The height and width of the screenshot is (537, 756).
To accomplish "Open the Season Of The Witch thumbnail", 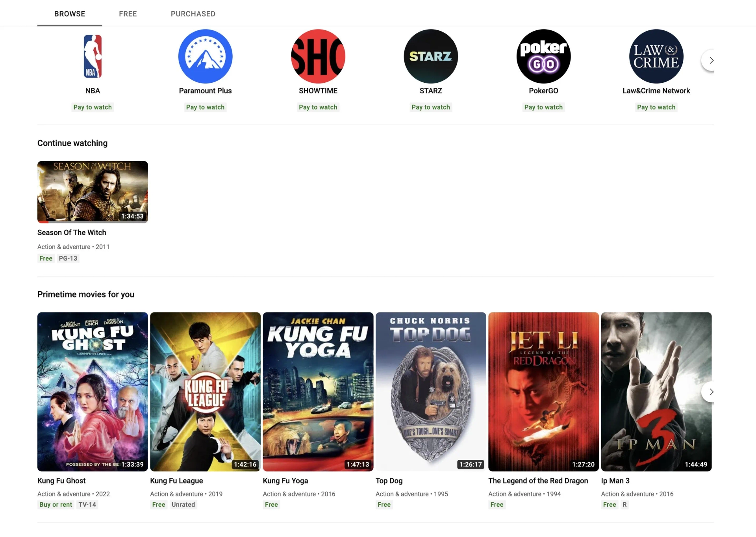I will [x=93, y=192].
